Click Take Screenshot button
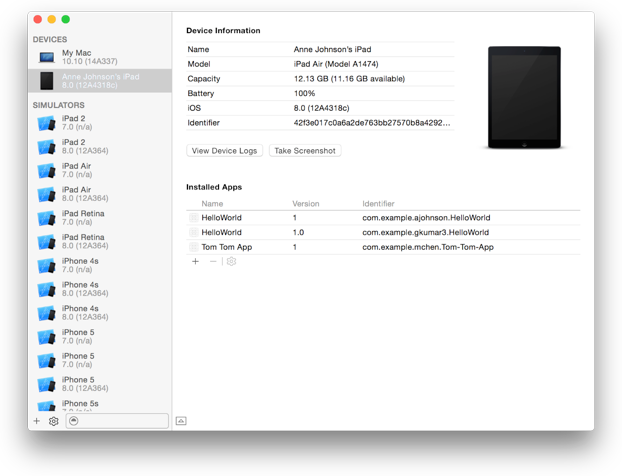The width and height of the screenshot is (622, 476). click(305, 151)
